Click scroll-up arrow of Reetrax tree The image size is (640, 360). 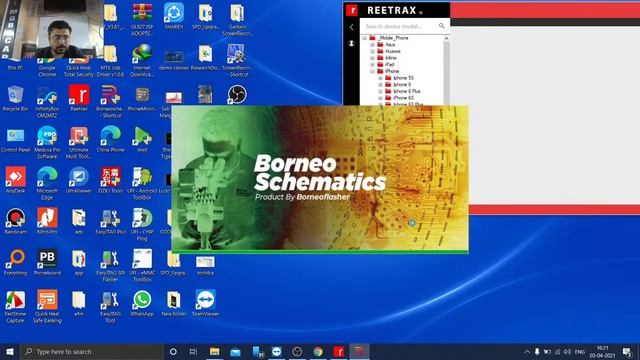pos(446,38)
